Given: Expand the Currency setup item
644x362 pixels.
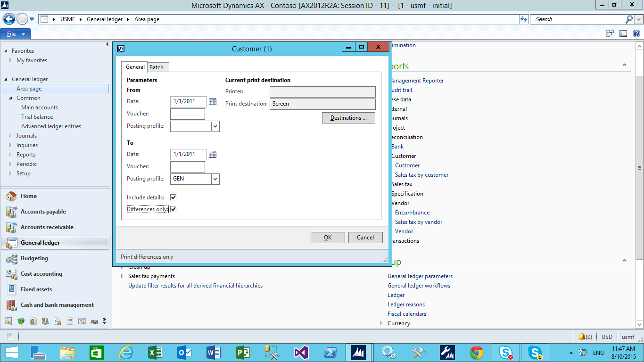Looking at the screenshot, I should 382,323.
